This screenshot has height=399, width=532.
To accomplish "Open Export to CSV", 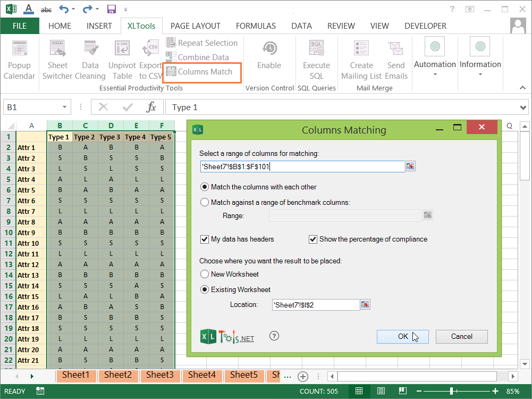I will (x=150, y=60).
